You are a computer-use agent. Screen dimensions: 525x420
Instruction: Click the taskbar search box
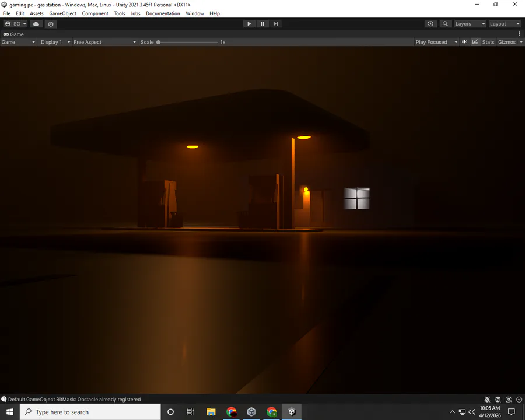point(90,412)
